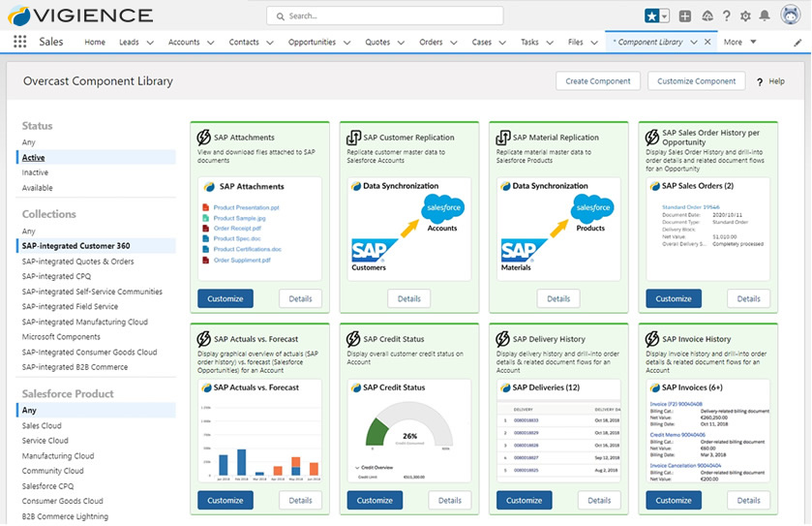This screenshot has height=526, width=812.
Task: Expand the Opportunities dropdown chevron
Action: click(x=347, y=43)
